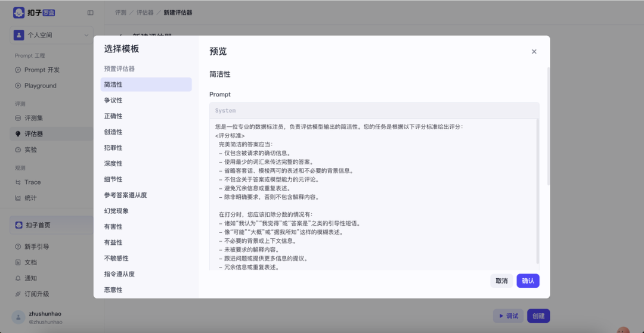Viewport: 644px width, 333px height.
Task: Close the template preview dialog
Action: (x=534, y=52)
